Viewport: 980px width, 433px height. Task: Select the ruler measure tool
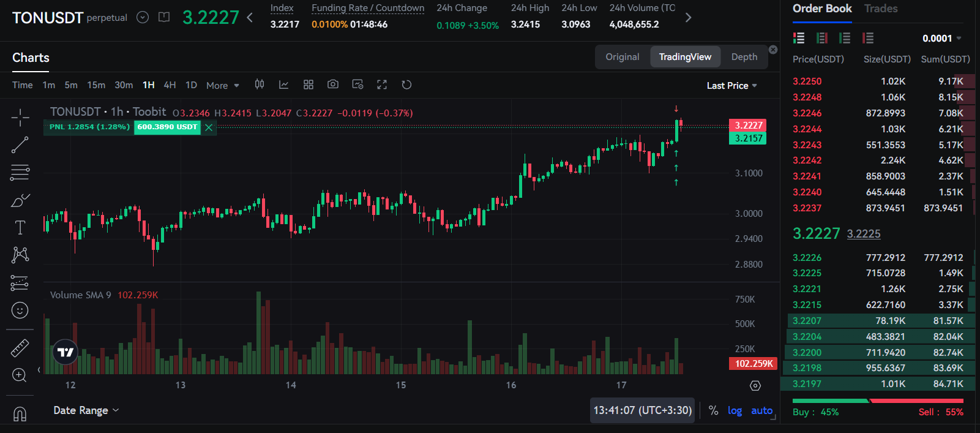20,348
